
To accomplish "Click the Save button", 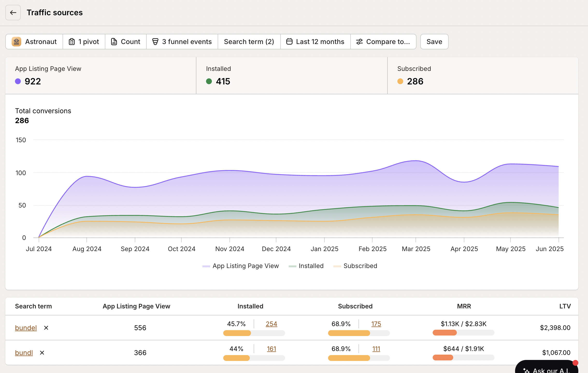I will (x=434, y=42).
